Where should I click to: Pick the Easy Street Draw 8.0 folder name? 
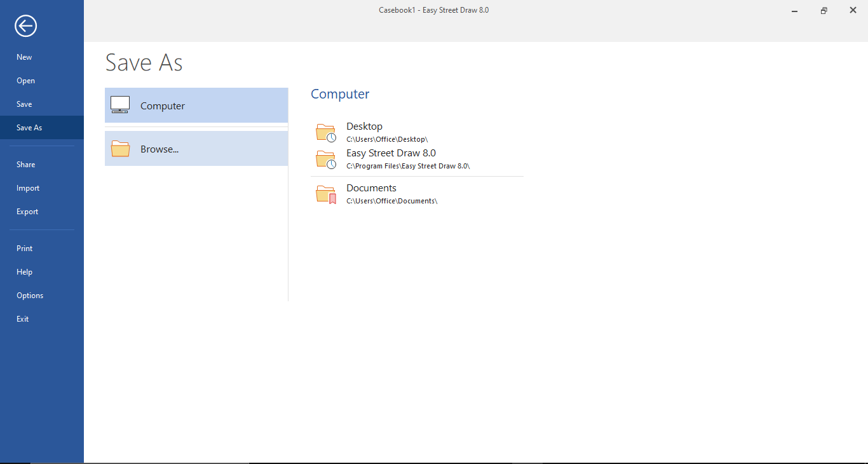(x=391, y=153)
